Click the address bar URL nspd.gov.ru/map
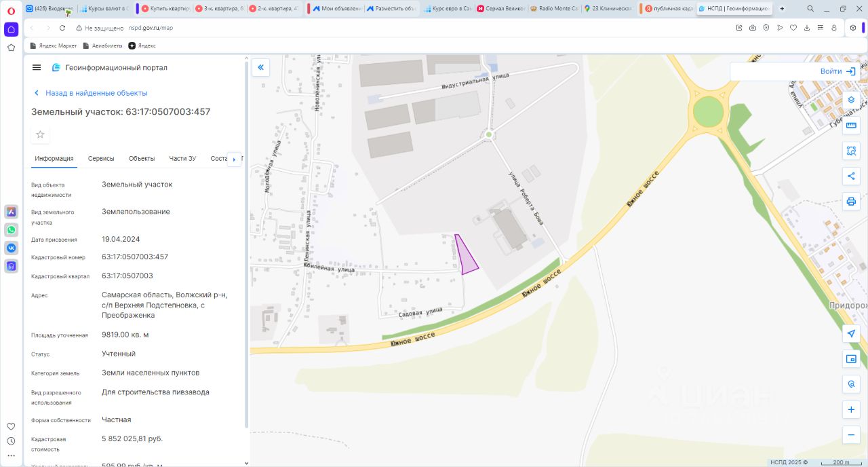868x467 pixels. 151,28
